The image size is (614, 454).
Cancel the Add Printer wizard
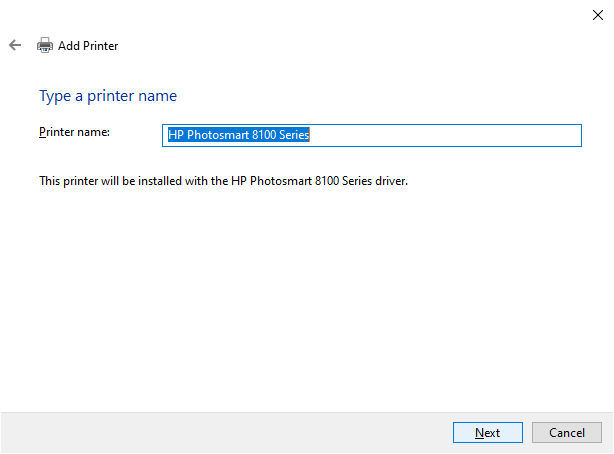point(566,432)
